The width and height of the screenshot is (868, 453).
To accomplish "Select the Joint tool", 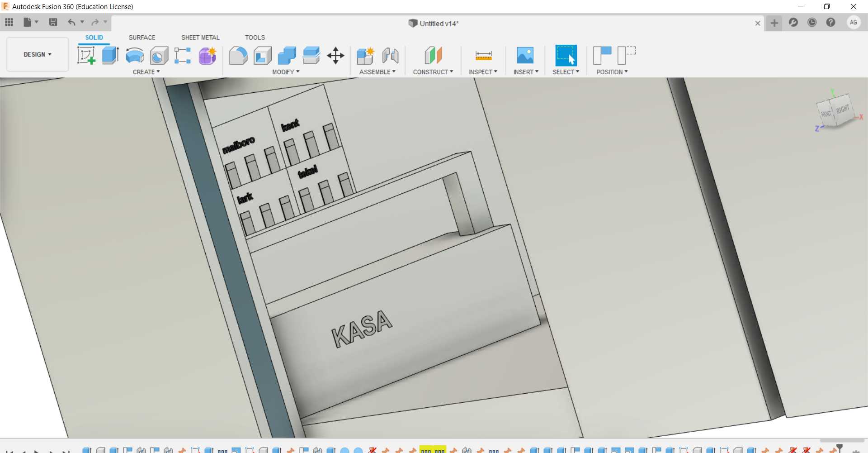I will 390,56.
